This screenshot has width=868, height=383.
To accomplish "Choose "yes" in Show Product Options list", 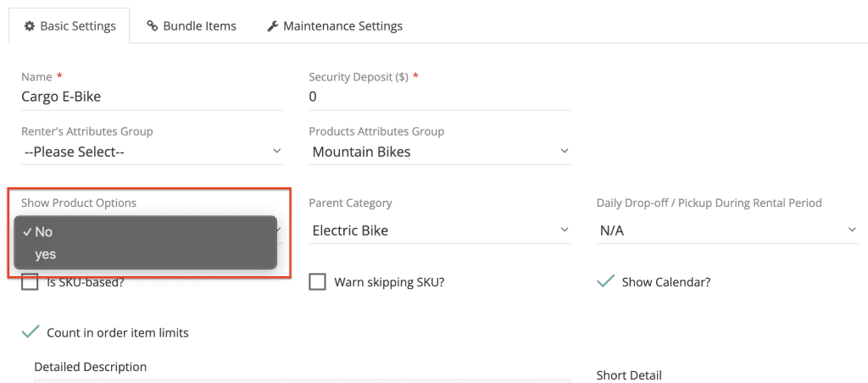I will tap(46, 253).
